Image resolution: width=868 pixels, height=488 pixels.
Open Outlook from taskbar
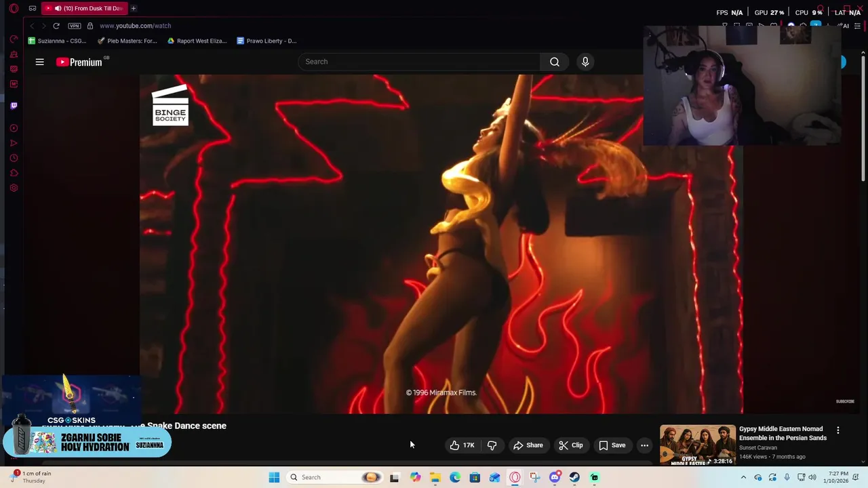pyautogui.click(x=495, y=477)
